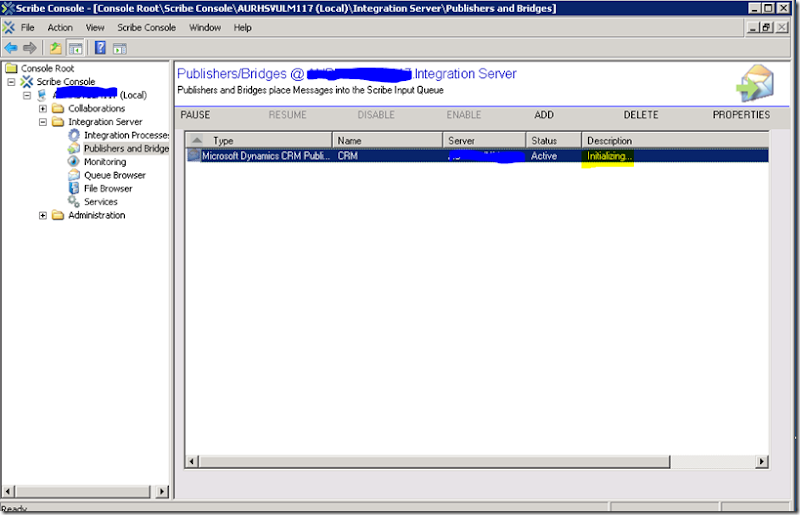Open the Help menu
The width and height of the screenshot is (800, 515).
tap(243, 28)
